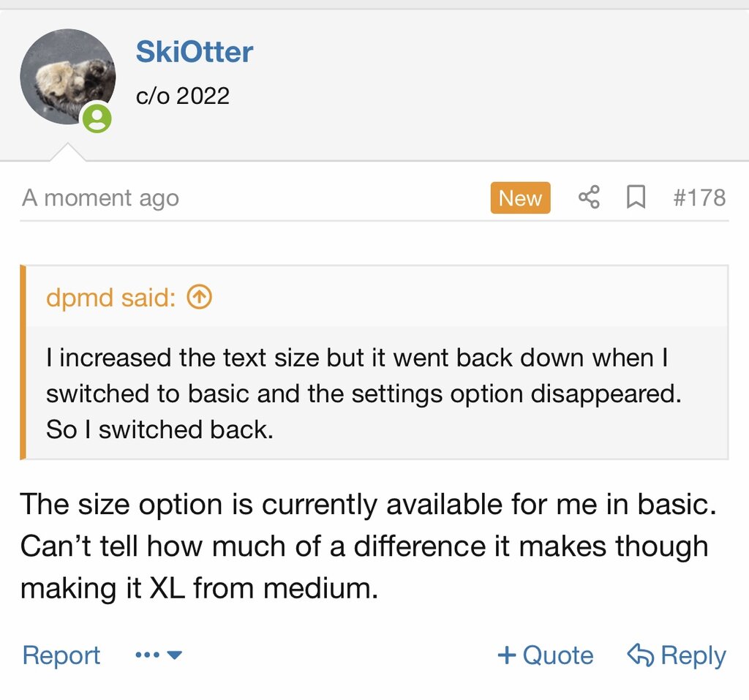Click the "A moment ago" timestamp

point(100,197)
